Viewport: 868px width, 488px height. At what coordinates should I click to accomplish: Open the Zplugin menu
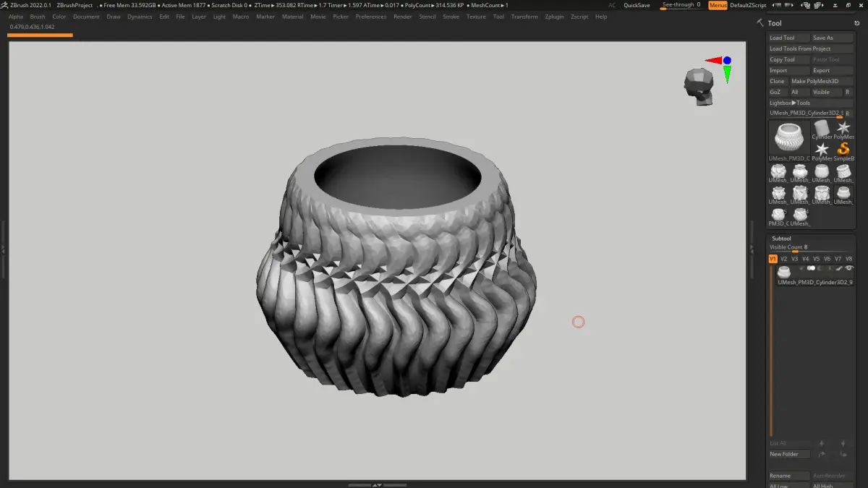point(554,17)
